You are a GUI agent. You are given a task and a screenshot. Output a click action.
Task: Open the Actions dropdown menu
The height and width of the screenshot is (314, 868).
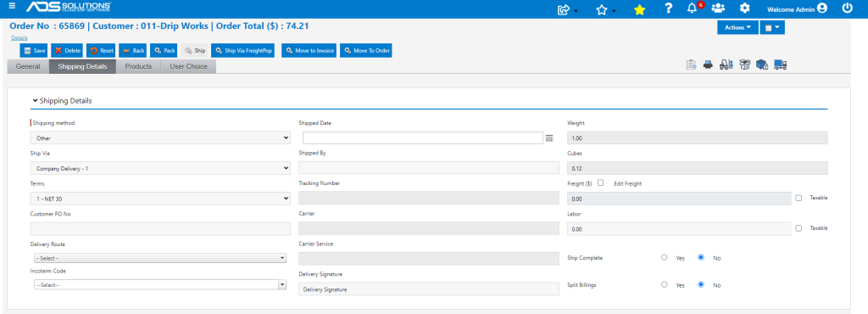[738, 27]
